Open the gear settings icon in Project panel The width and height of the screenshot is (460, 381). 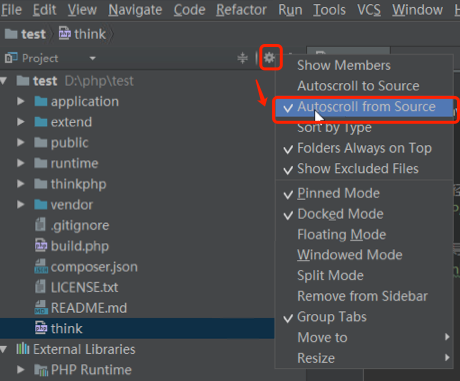(269, 58)
